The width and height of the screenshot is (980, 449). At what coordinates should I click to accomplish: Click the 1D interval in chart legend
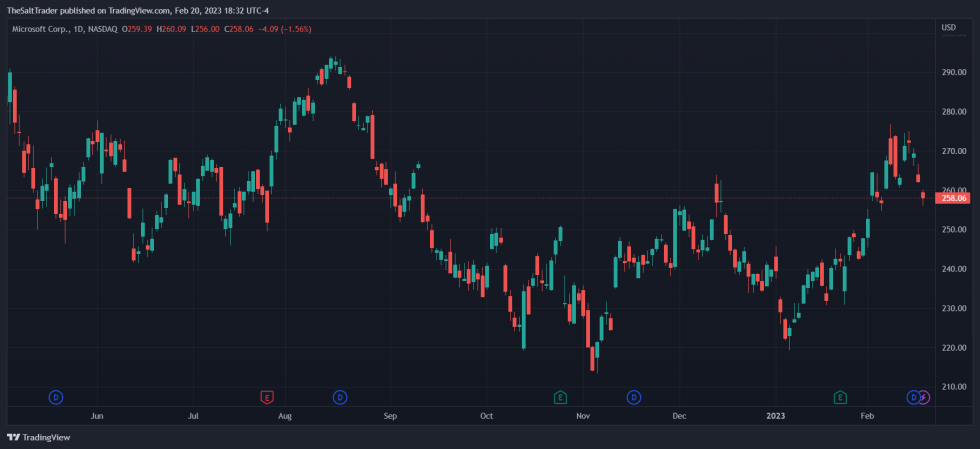80,28
